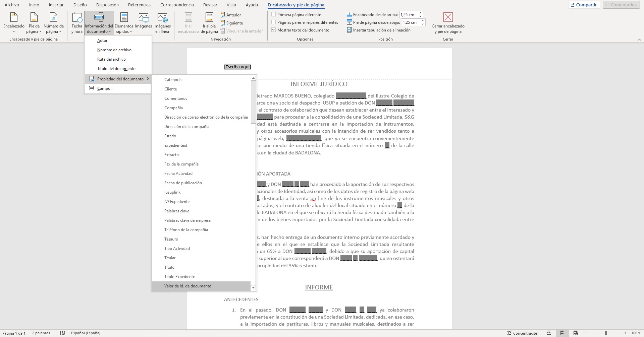Choose Teléfono de la compañía property
The image size is (644, 337).
tap(201, 230)
